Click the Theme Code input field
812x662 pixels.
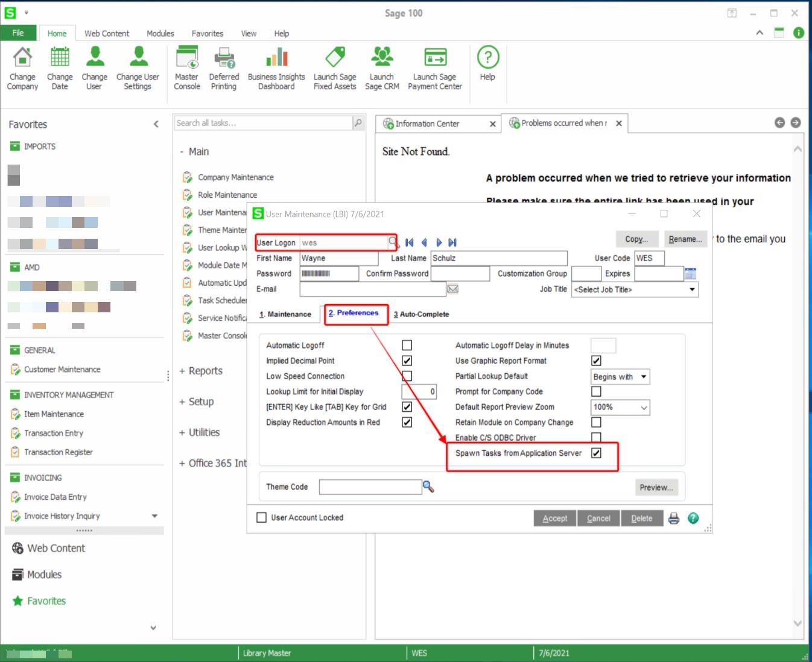[370, 487]
